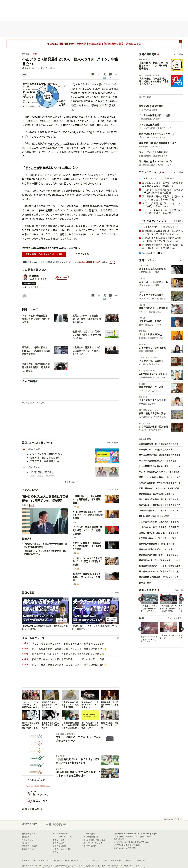
Task: Open 一覧 link next to 速報・新着ニュース
Action: 117,638
